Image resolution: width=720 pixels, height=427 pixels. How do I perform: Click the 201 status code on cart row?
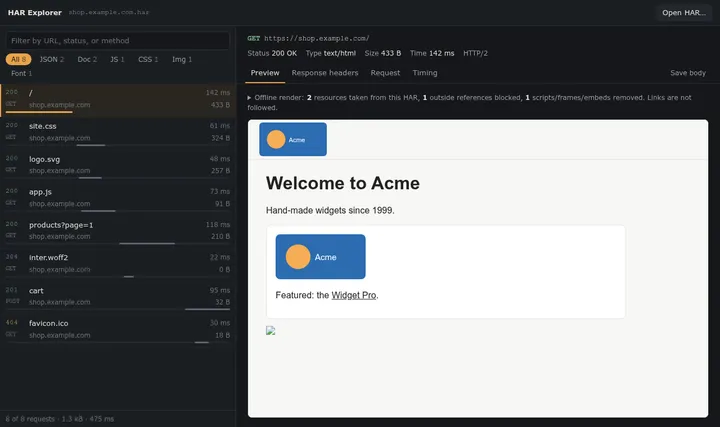[11, 290]
